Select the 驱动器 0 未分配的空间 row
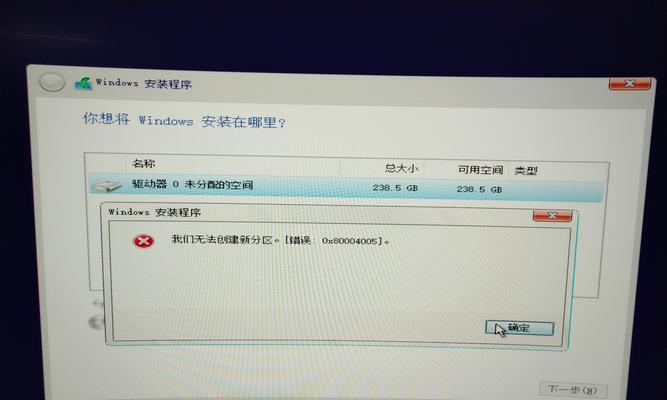Screen dimensions: 667x400 345,187
